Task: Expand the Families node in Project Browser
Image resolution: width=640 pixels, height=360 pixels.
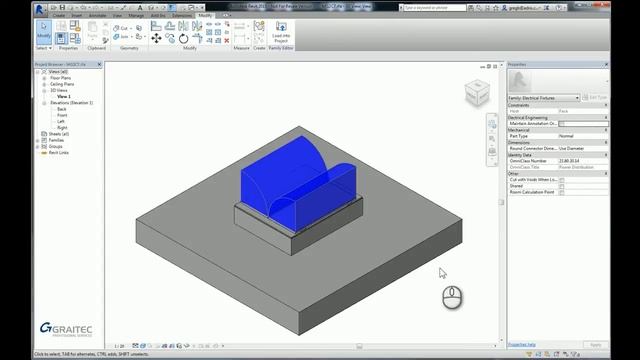Action: click(38, 140)
